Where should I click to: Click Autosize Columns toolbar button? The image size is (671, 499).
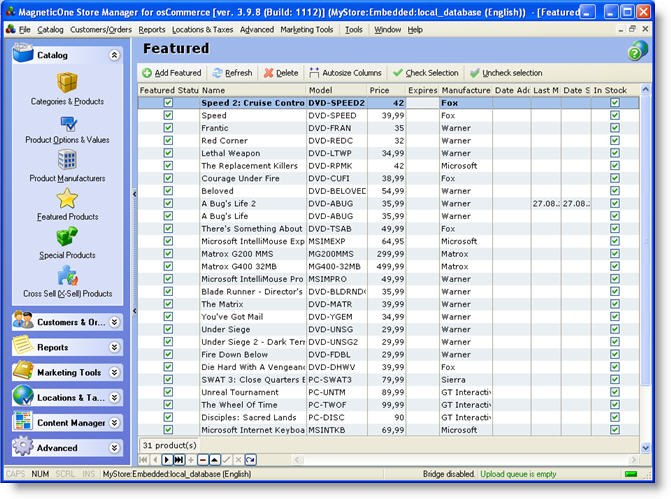[x=345, y=73]
